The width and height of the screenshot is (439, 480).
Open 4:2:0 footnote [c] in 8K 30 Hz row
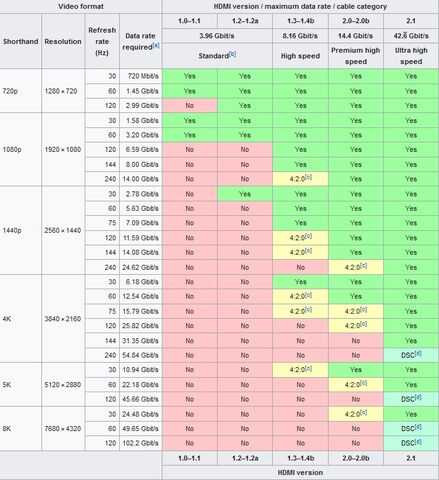click(x=364, y=412)
